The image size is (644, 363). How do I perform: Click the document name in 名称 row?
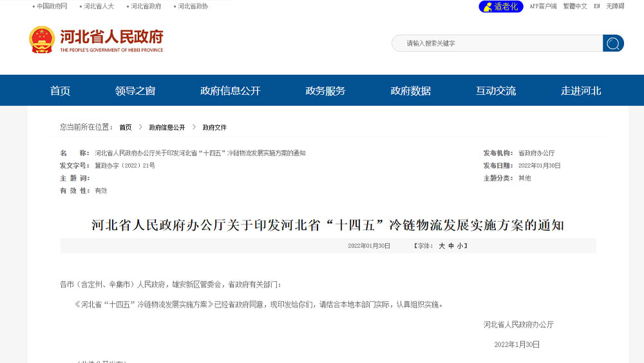(x=200, y=153)
